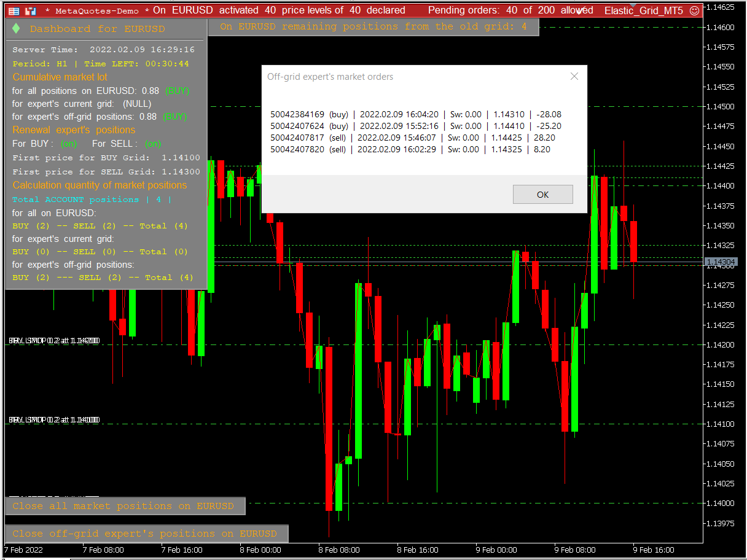Click the Elastic_Grid_MT5 expert name
747x560 pixels.
tap(644, 10)
